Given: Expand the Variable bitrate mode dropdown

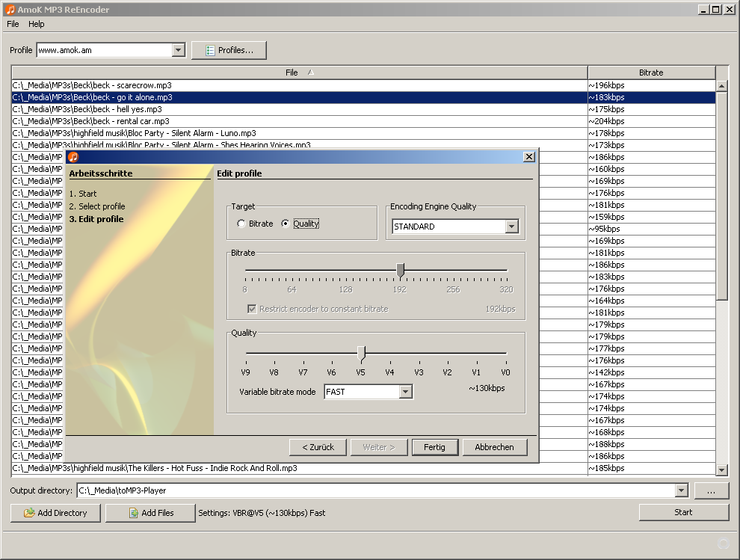Looking at the screenshot, I should coord(405,392).
